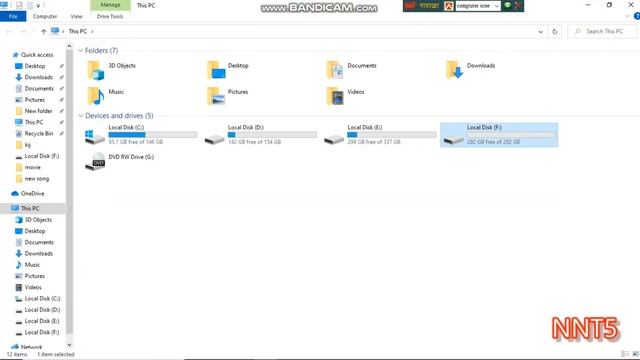The height and width of the screenshot is (360, 640).
Task: Collapse the Folders (7) group
Action: (80, 51)
